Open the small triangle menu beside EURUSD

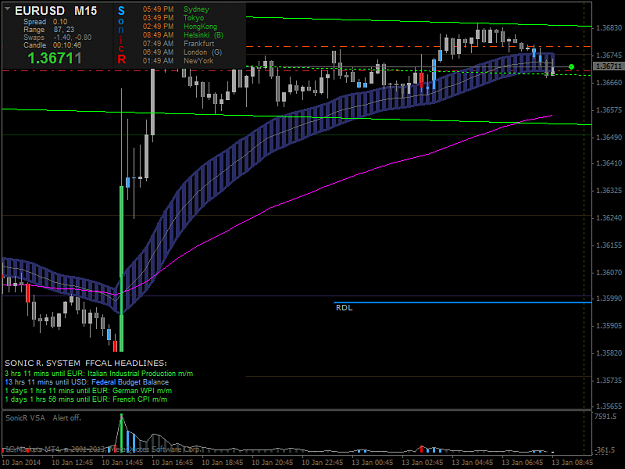(x=7, y=8)
